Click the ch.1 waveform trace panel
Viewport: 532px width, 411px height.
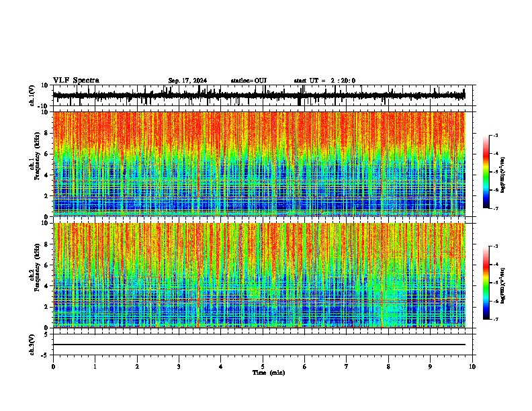(263, 95)
